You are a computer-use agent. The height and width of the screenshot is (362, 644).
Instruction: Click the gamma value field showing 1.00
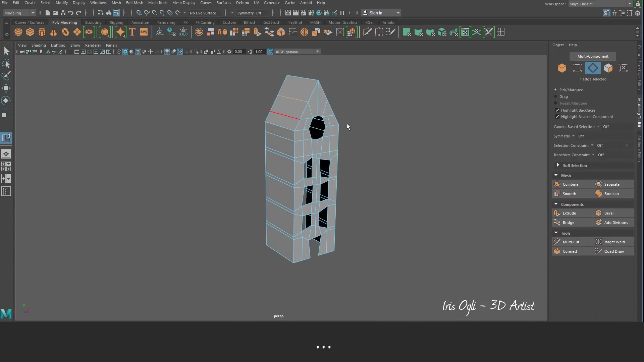(259, 52)
